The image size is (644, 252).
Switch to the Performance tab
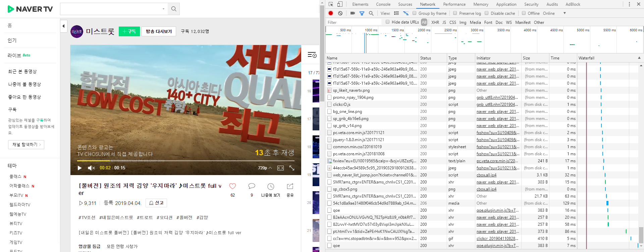coord(454,4)
